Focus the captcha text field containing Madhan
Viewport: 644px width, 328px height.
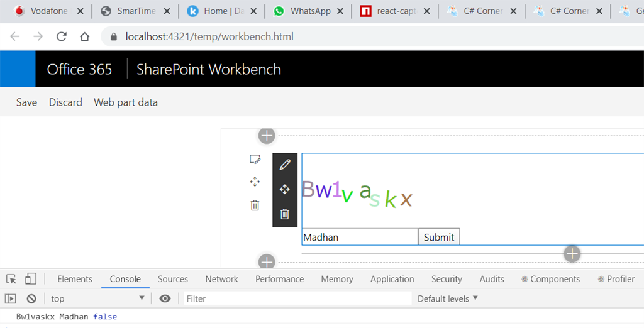click(360, 237)
